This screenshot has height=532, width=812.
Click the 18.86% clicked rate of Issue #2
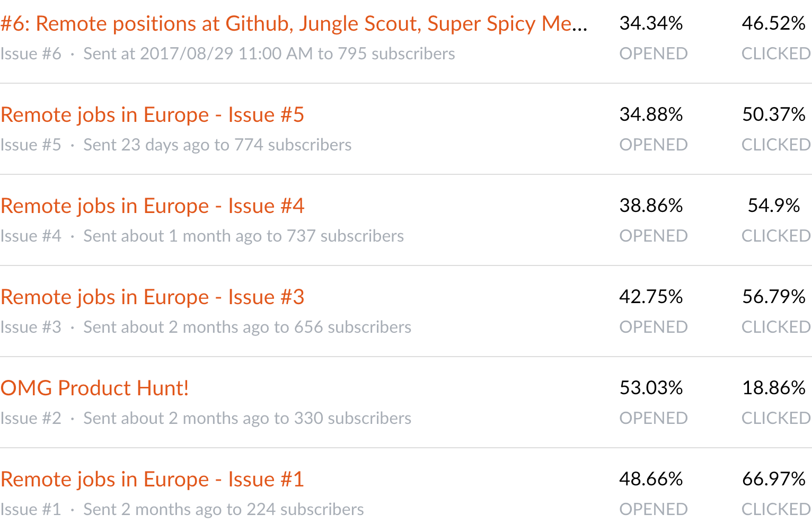(774, 388)
